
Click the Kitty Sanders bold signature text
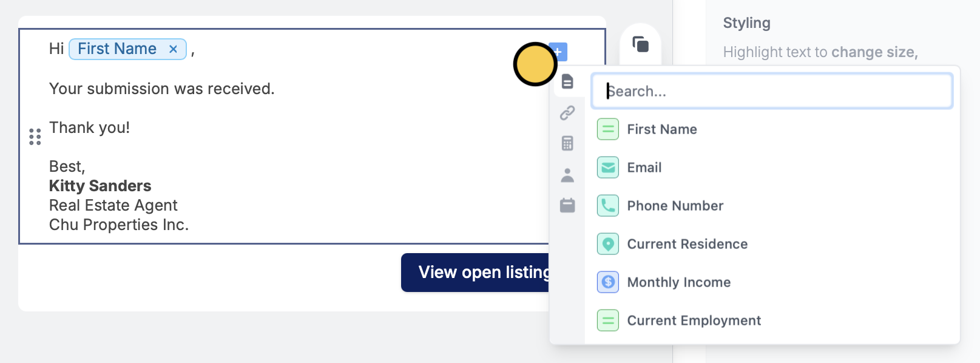pos(100,186)
